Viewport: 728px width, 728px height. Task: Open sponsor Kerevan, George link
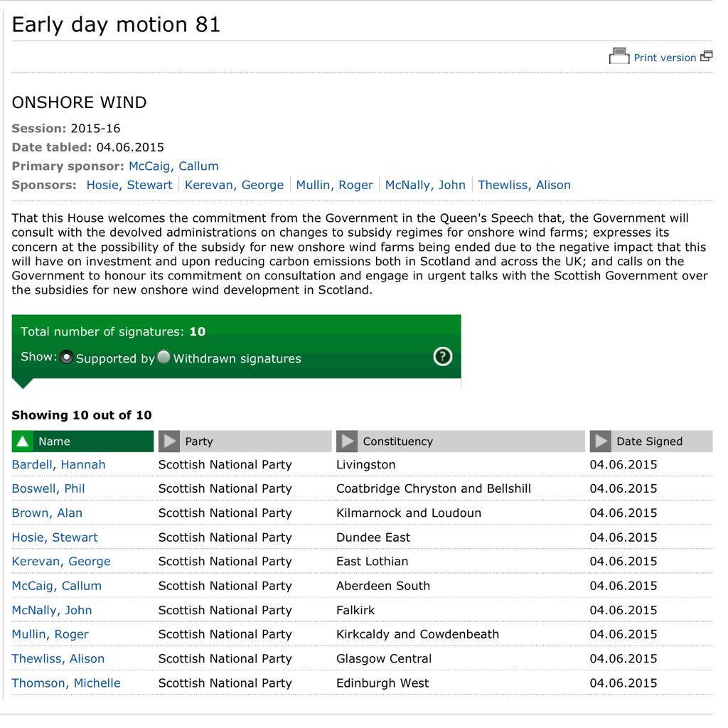pos(234,186)
